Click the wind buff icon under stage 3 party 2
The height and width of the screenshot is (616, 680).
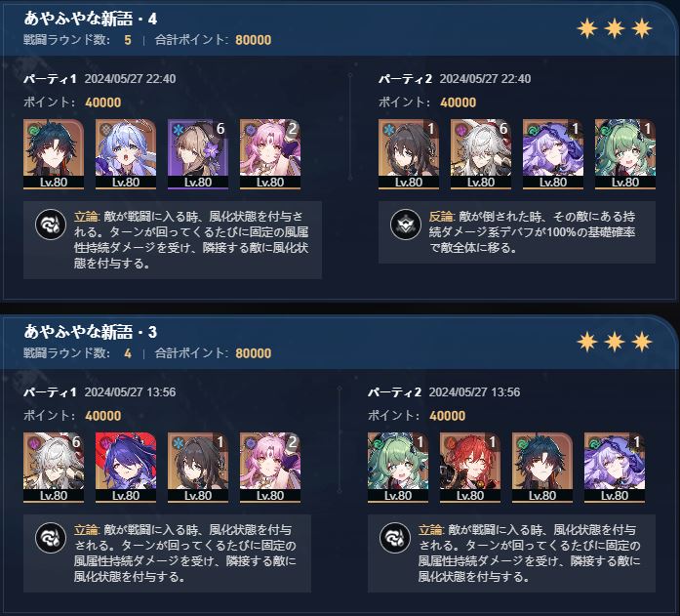pyautogui.click(x=395, y=538)
